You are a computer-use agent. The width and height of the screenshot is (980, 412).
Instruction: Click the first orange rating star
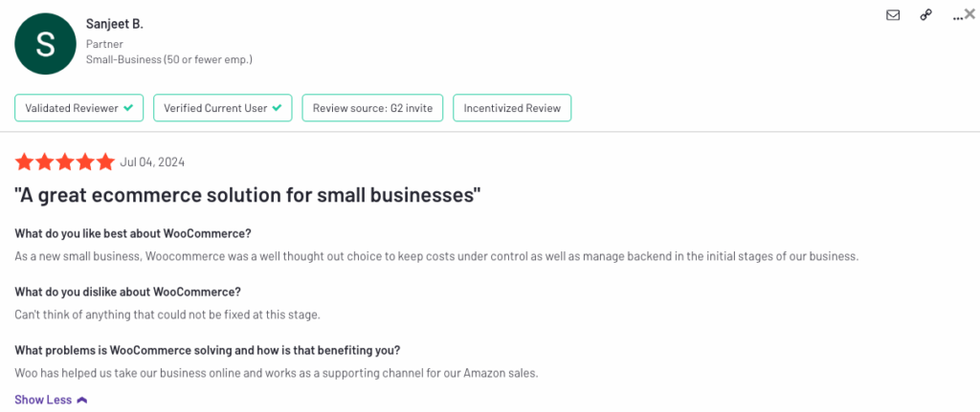(x=24, y=163)
